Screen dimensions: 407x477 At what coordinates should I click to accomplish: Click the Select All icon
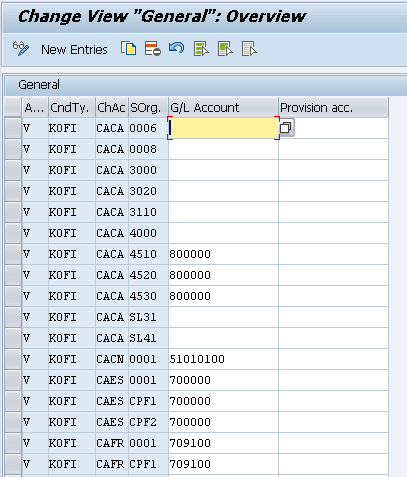201,49
